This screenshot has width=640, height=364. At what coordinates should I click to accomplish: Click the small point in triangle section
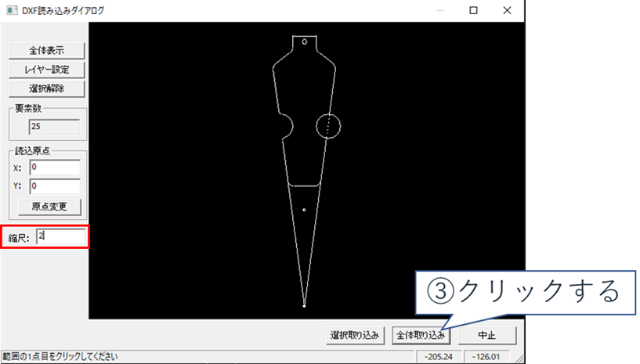coord(304,210)
